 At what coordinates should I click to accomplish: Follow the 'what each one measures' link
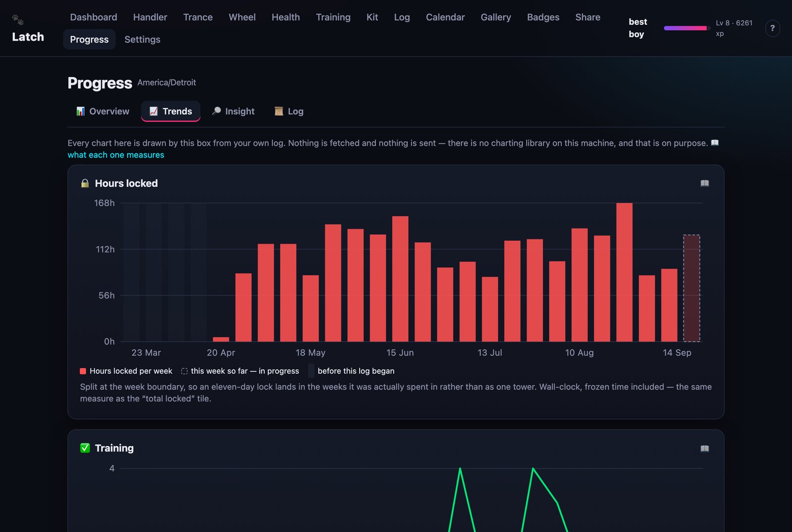[116, 155]
